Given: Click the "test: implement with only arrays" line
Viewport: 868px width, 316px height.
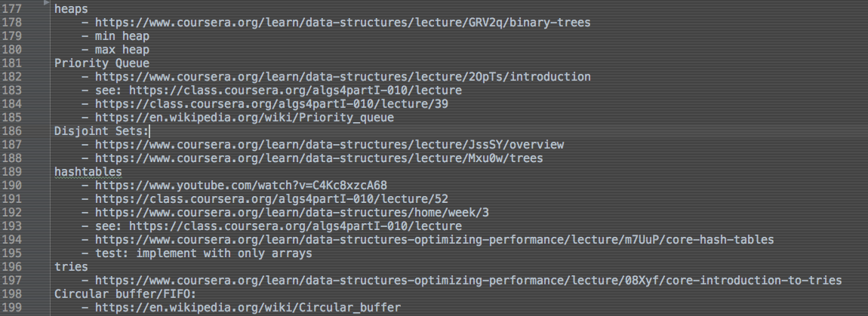Looking at the screenshot, I should coord(202,253).
